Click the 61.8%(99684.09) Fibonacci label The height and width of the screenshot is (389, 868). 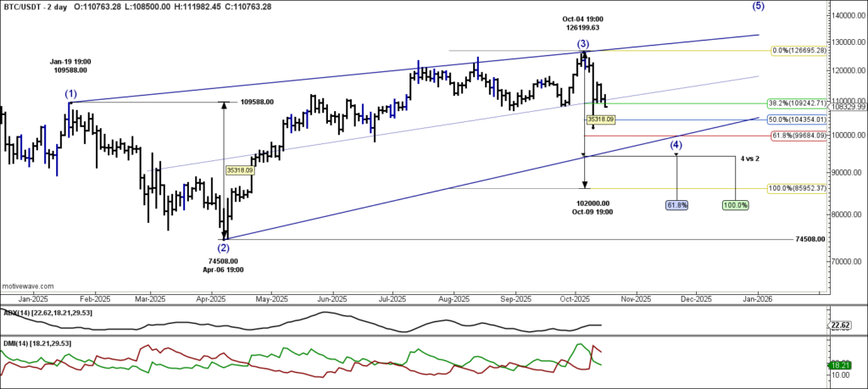[x=798, y=136]
